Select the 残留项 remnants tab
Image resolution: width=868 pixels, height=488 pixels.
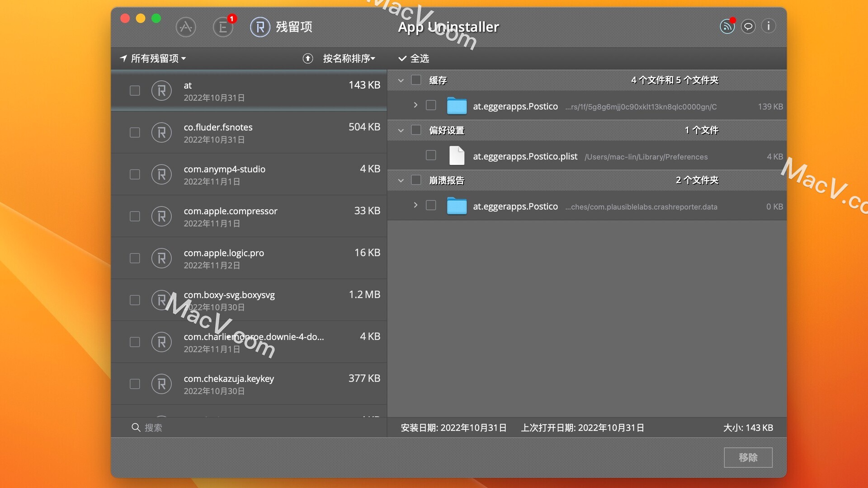pyautogui.click(x=281, y=27)
